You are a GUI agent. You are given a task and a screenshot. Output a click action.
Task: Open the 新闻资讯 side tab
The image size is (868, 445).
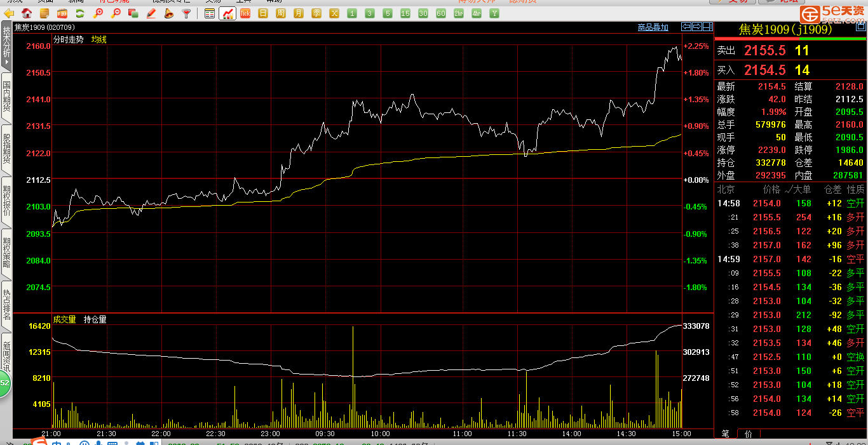(x=6, y=355)
